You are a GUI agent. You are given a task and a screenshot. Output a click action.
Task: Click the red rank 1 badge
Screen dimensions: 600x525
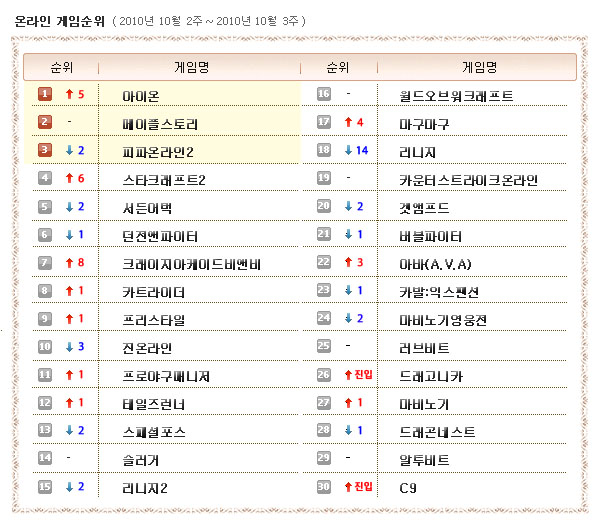45,95
